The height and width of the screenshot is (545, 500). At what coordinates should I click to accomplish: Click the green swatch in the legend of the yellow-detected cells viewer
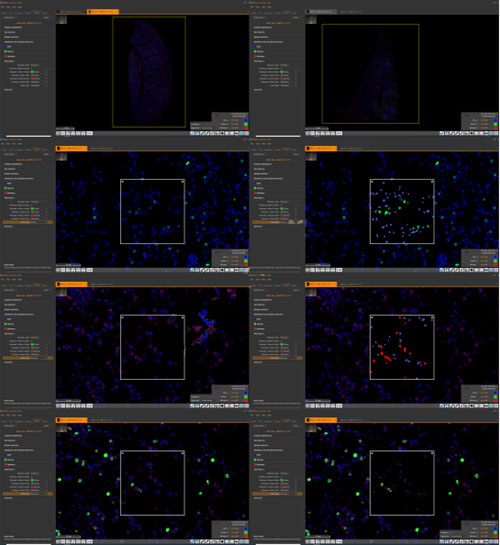click(x=495, y=532)
